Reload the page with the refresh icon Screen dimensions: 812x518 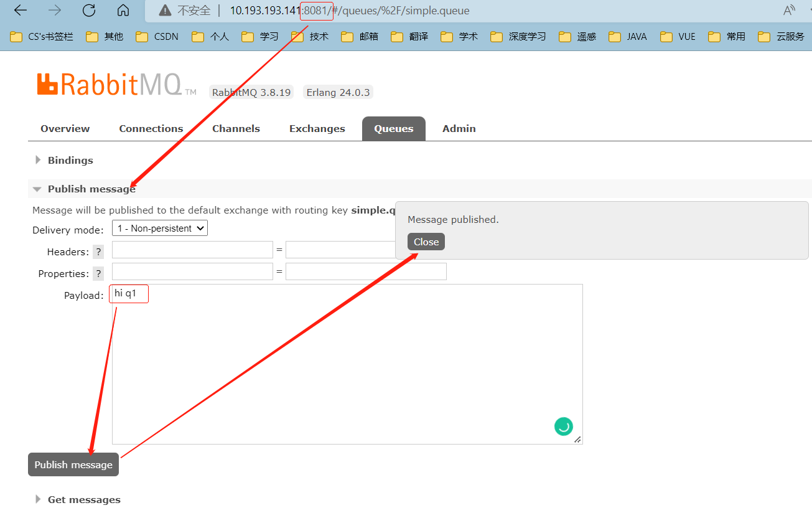(x=89, y=11)
